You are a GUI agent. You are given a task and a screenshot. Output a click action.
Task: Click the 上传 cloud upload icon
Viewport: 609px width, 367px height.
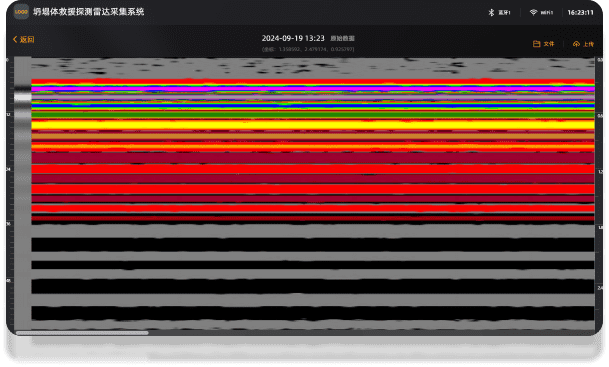tap(576, 44)
